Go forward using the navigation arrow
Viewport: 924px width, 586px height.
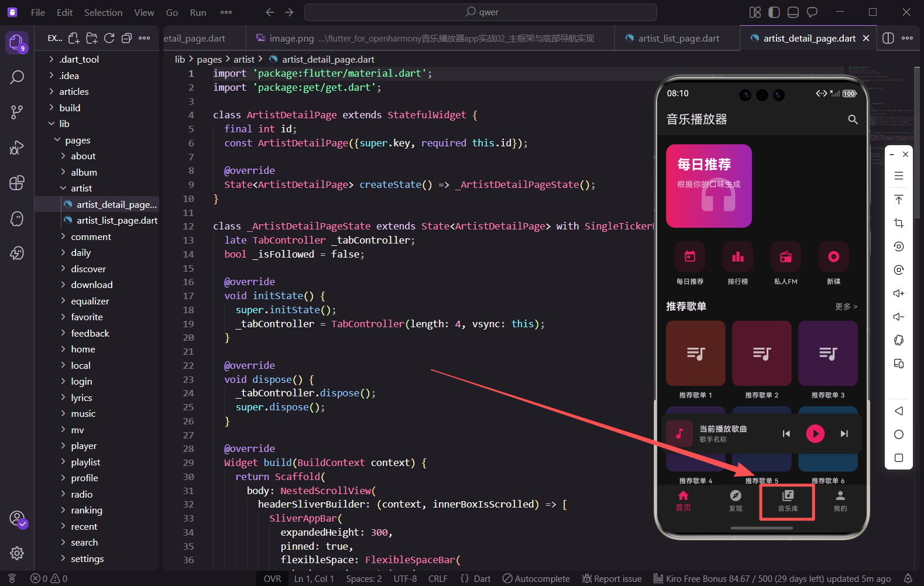click(289, 12)
